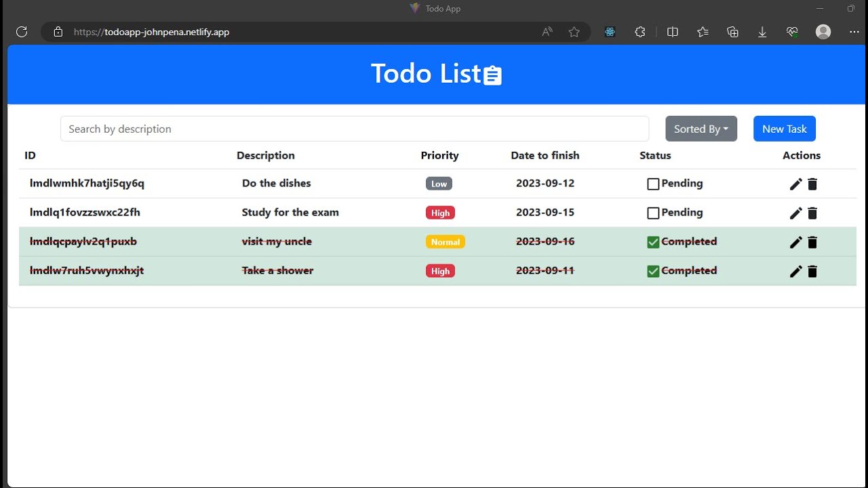This screenshot has height=488, width=868.
Task: Click the 'New Task' button
Action: click(x=785, y=129)
